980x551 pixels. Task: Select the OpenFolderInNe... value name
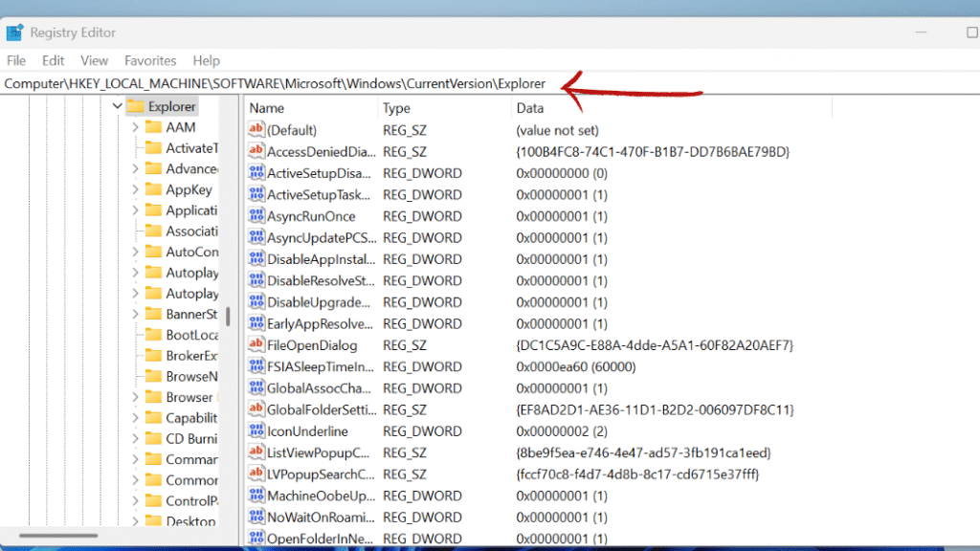point(320,539)
